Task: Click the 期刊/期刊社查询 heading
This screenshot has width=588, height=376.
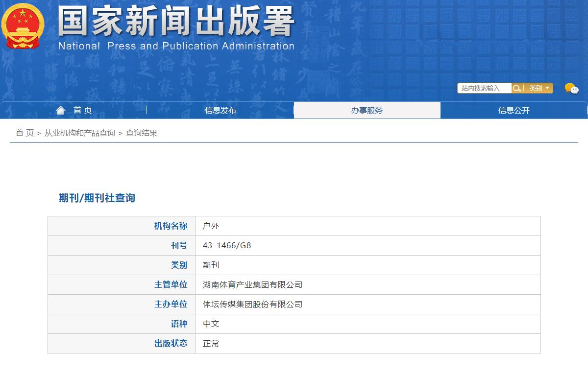Action: pos(97,198)
